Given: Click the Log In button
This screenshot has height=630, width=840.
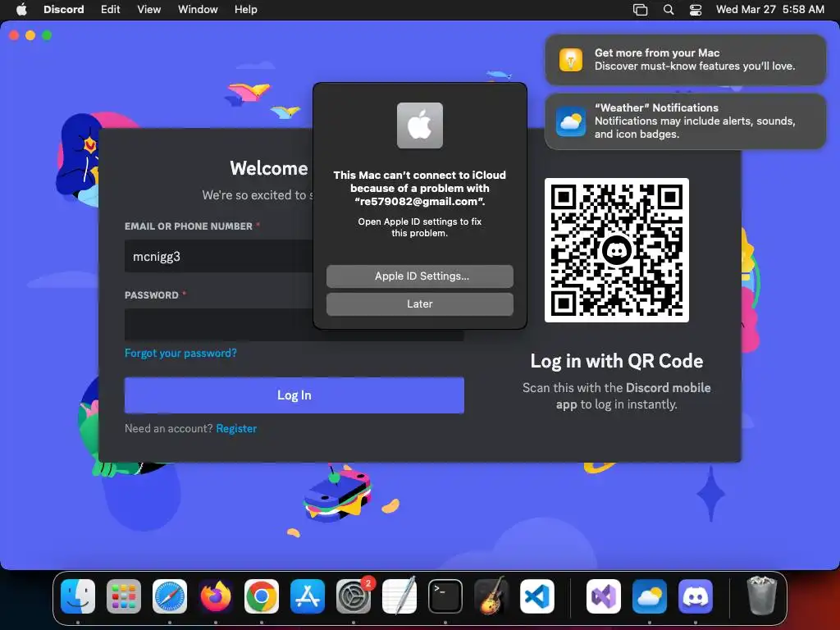Looking at the screenshot, I should [294, 395].
